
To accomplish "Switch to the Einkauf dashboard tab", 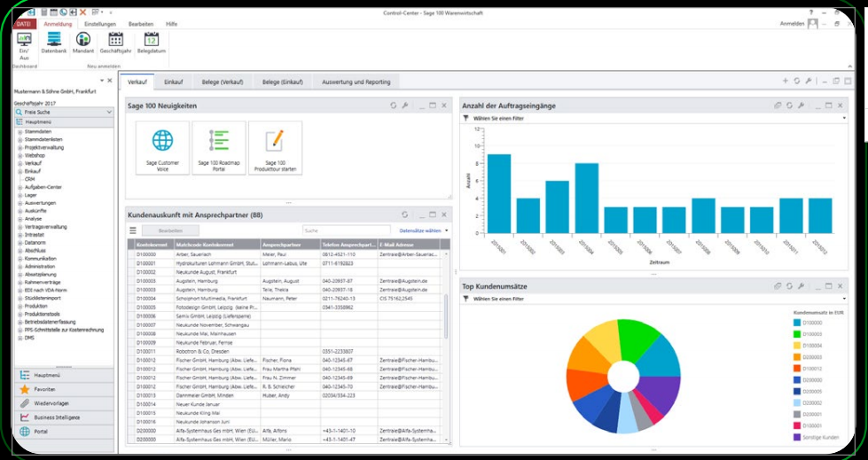I will 174,82.
